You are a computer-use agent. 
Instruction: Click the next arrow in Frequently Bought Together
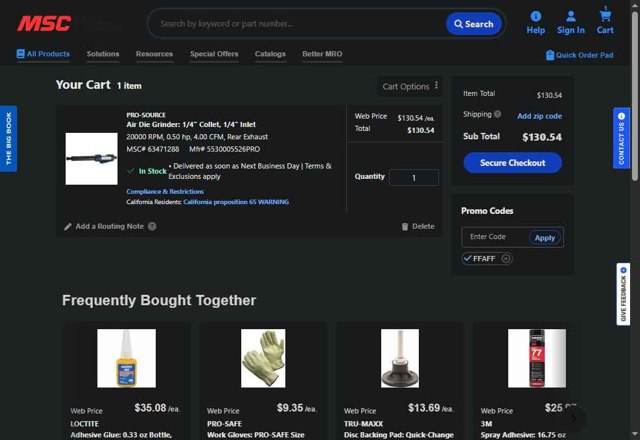[x=573, y=418]
